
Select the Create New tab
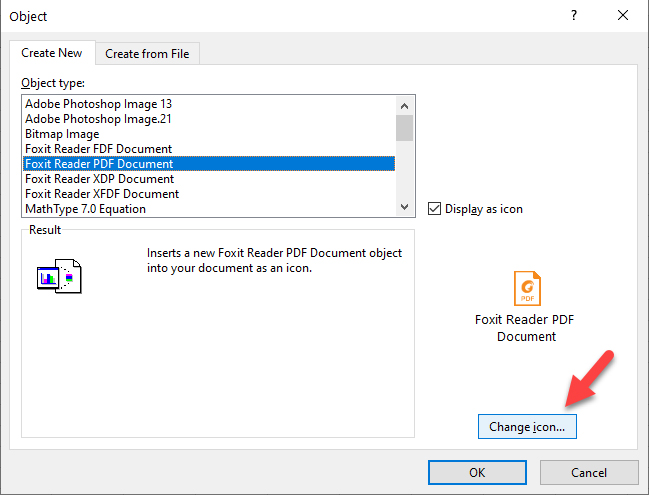[52, 53]
